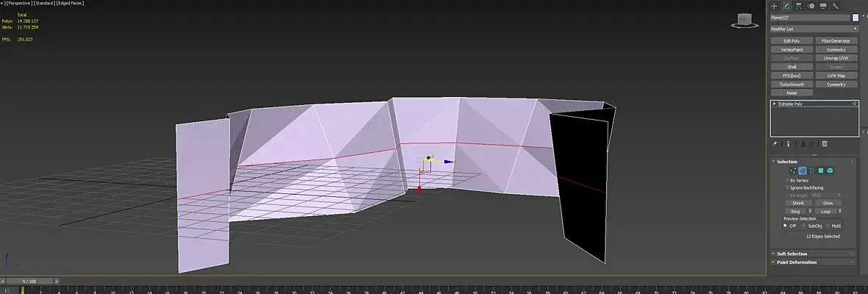This screenshot has width=868, height=294.
Task: Toggle Show End Result icon
Action: pyautogui.click(x=789, y=143)
